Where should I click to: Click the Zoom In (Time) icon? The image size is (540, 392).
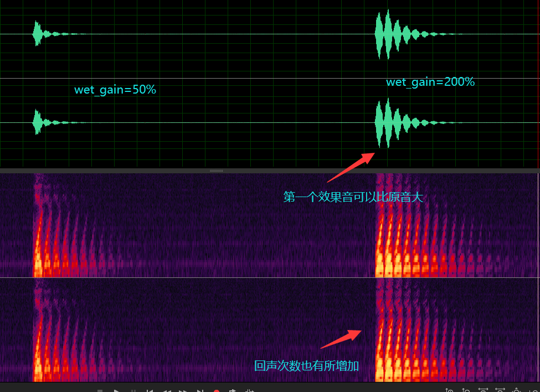[x=483, y=390]
